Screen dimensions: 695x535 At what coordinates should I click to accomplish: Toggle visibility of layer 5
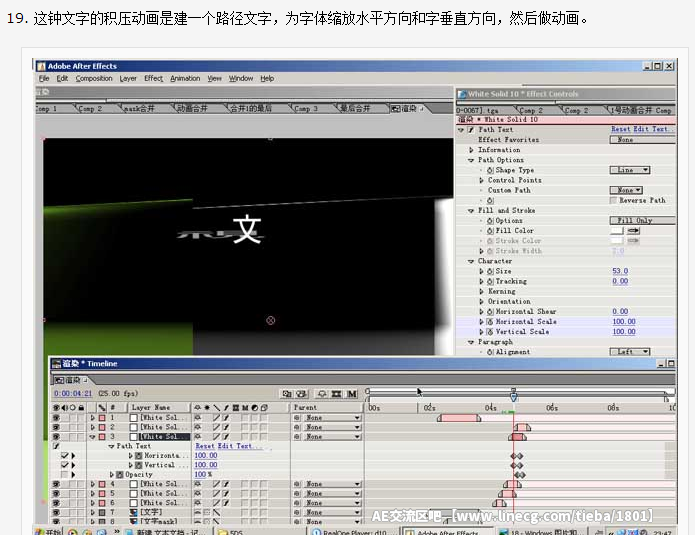point(56,493)
